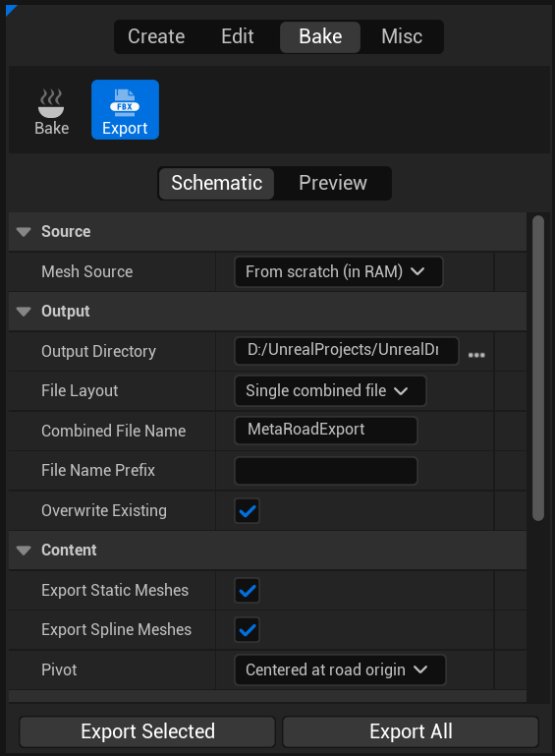The image size is (555, 756).
Task: Click the Export Spline Meshes label
Action: pyautogui.click(x=116, y=630)
